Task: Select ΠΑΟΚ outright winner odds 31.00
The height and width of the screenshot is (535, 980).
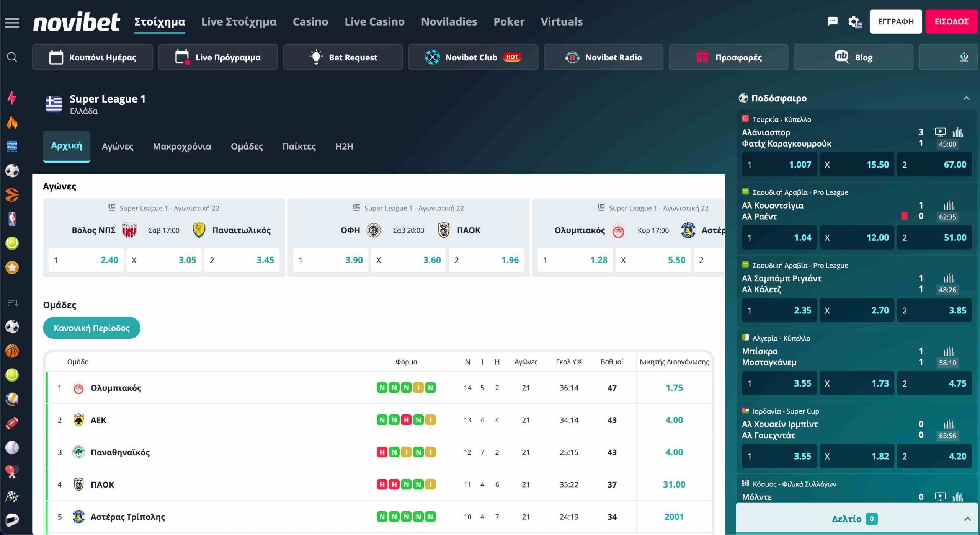Action: [674, 484]
